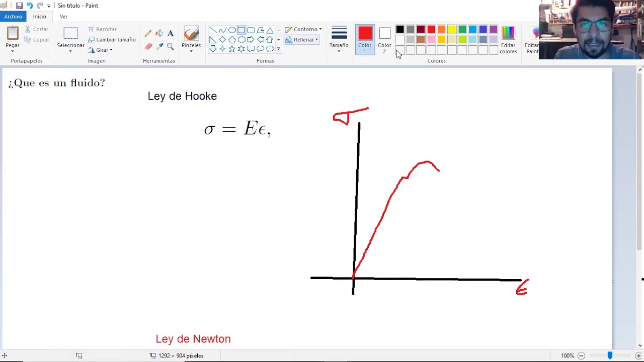Activate Color 2 background selector

tap(384, 39)
